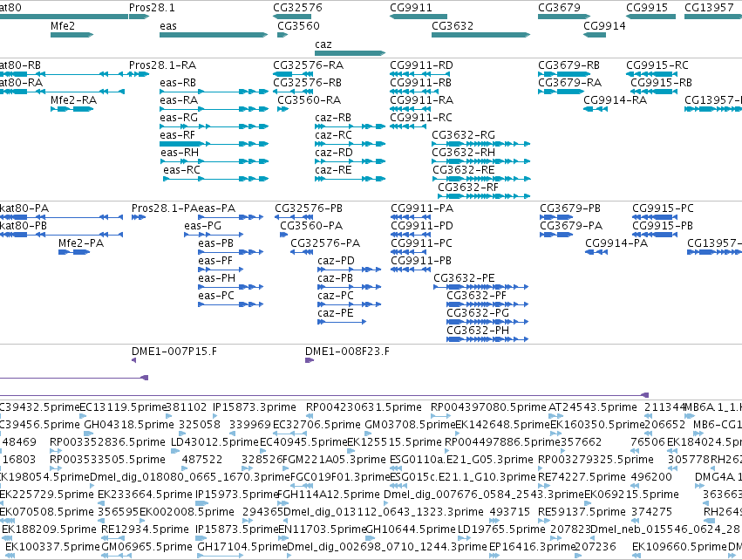Screen dimensions: 742x560
Task: Click the CG3632 gene label
Action: click(453, 26)
